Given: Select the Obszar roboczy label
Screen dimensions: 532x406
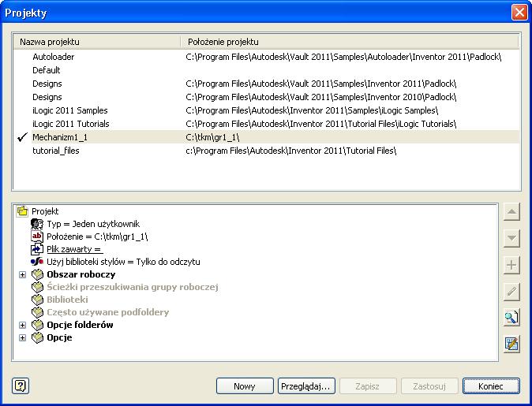Looking at the screenshot, I should pos(81,274).
